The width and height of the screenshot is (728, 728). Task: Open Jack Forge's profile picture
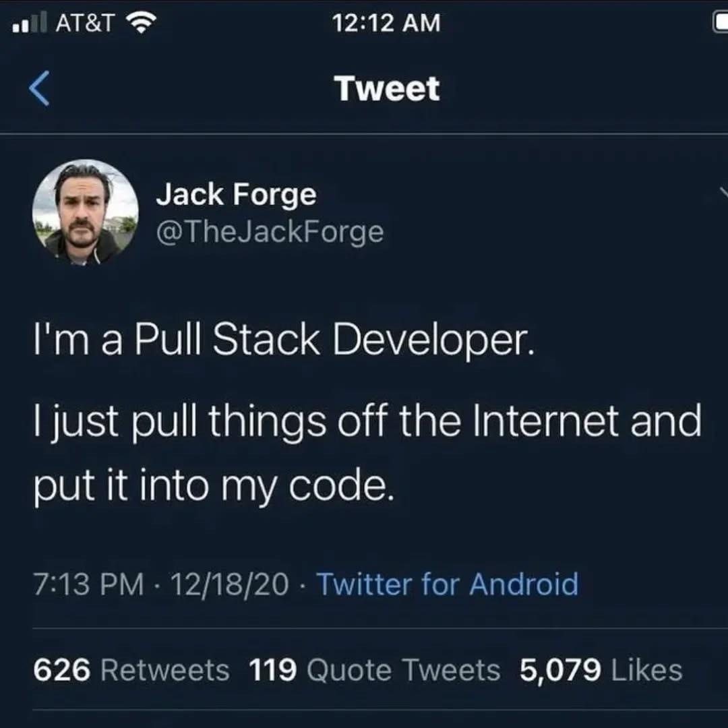pos(85,212)
